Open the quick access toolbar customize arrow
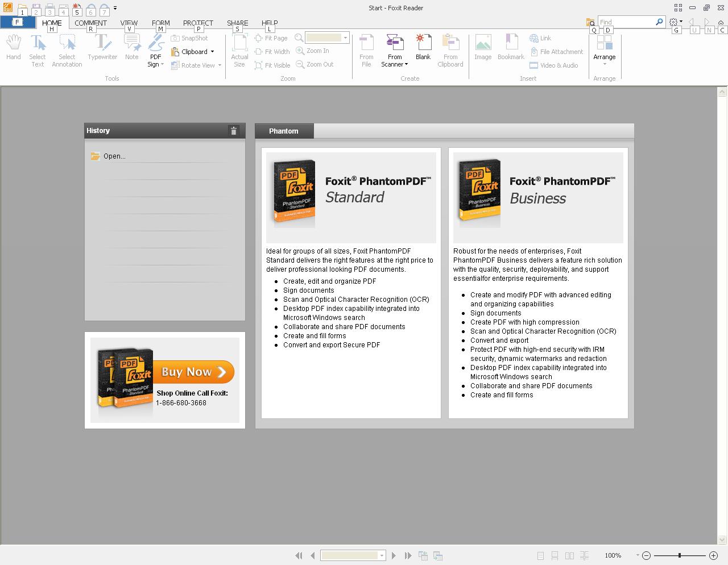728x565 pixels. pyautogui.click(x=115, y=9)
